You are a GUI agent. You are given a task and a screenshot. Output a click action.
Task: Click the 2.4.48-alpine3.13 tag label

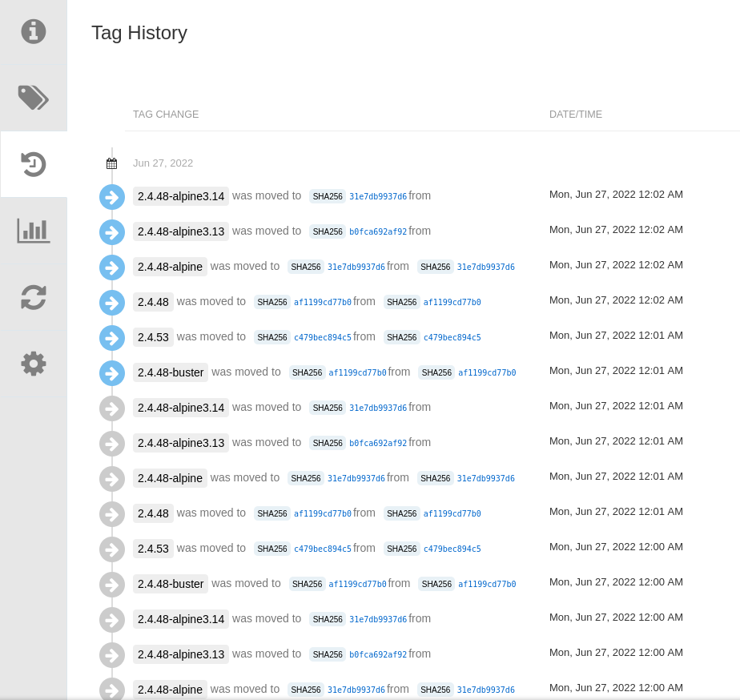point(180,231)
